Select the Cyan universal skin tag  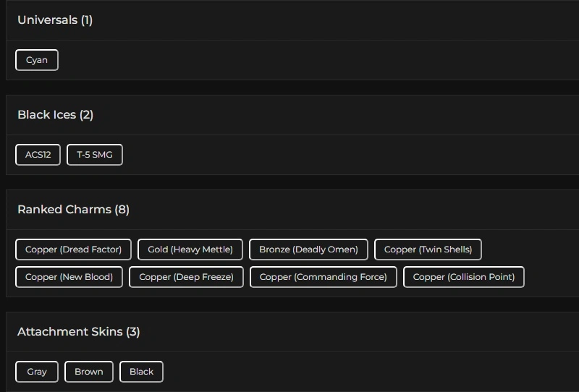coord(37,60)
